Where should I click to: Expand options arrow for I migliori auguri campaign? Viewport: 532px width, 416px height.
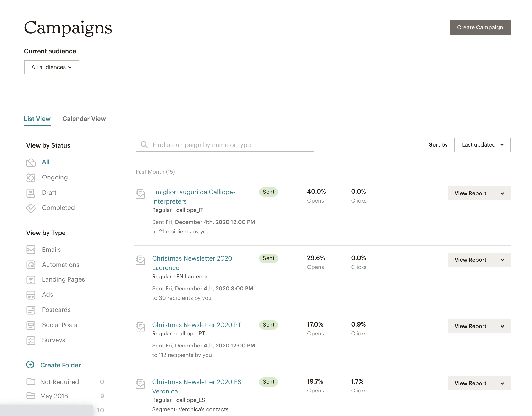[502, 193]
